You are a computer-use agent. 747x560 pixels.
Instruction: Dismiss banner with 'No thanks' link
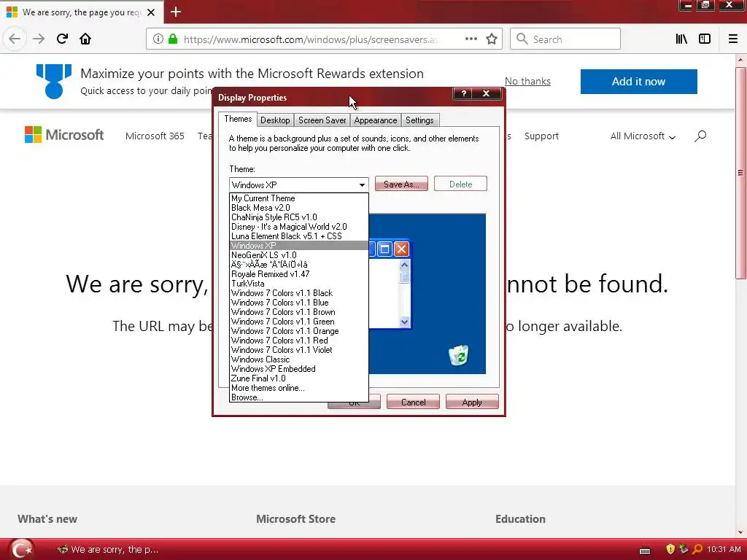click(527, 82)
